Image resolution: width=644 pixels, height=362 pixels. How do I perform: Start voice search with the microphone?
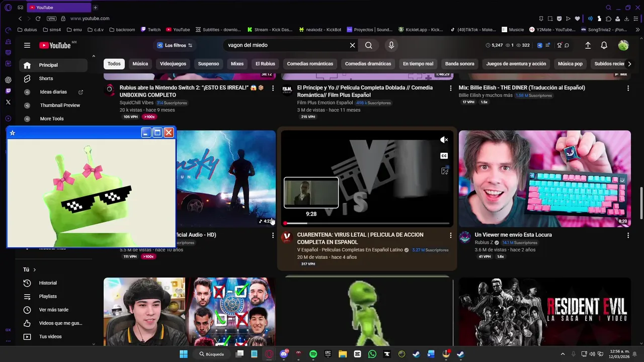pos(391,45)
